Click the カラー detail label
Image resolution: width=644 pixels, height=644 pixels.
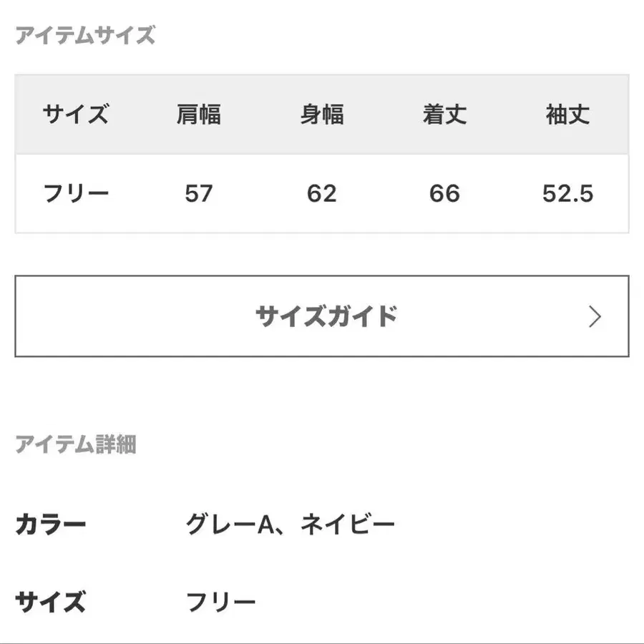coord(50,525)
